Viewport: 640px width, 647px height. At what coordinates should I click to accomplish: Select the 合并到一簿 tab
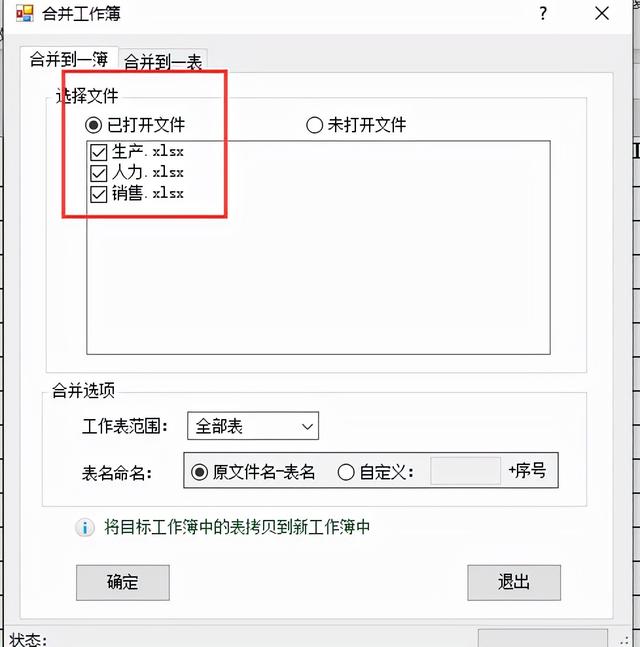click(x=69, y=59)
